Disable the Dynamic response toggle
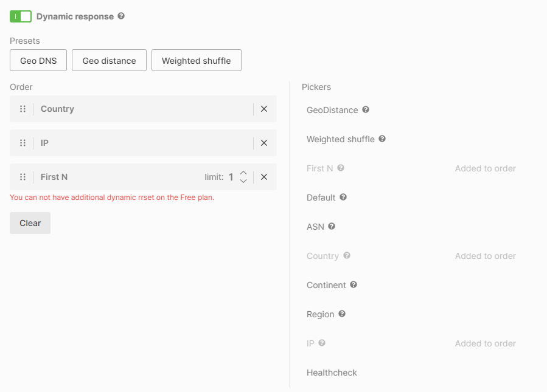This screenshot has width=547, height=392. 20,16
